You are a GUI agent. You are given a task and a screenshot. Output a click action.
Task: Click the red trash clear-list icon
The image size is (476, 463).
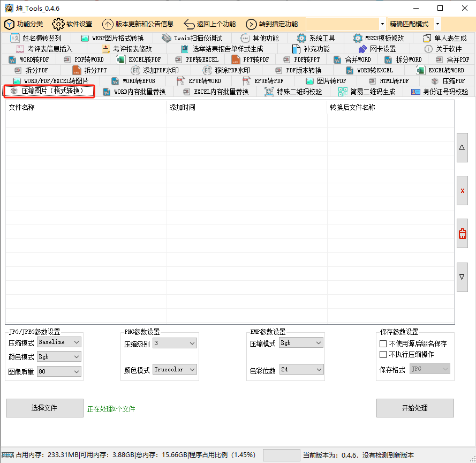click(x=462, y=234)
